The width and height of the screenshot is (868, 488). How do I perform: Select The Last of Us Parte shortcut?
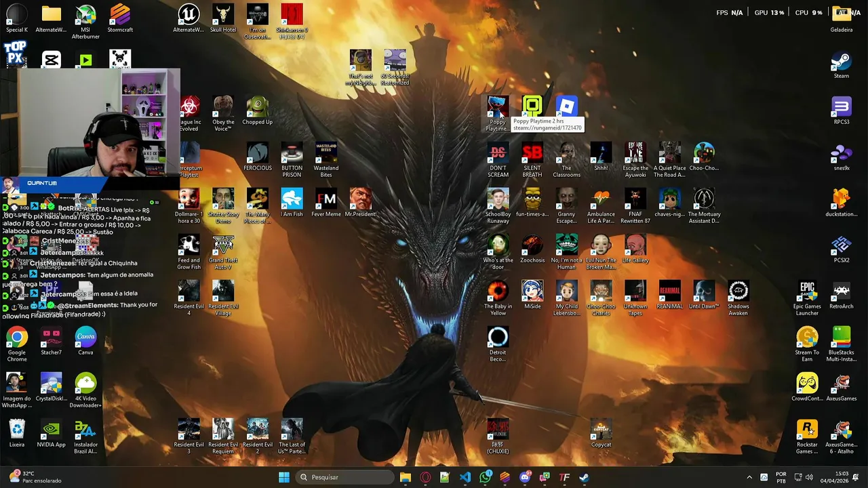pos(292,436)
